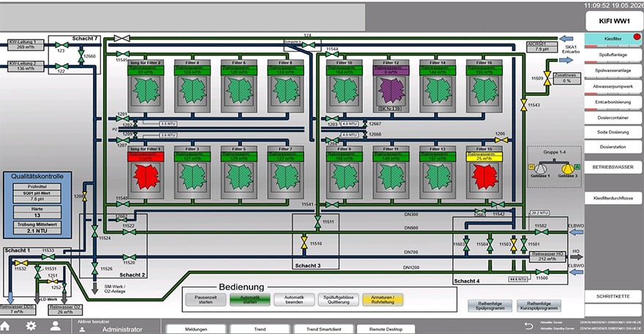Image resolution: width=644 pixels, height=334 pixels.
Task: Select yellow valve 1206
Action: [x=501, y=140]
